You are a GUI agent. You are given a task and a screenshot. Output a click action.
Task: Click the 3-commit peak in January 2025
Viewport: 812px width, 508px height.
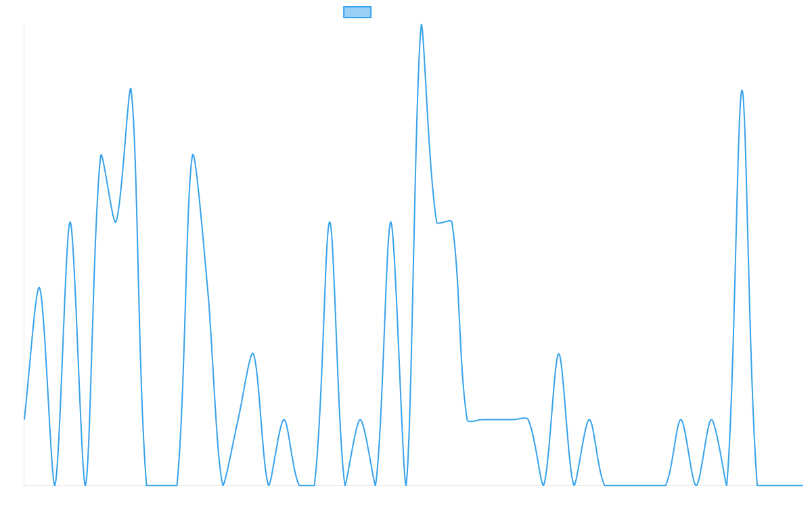coord(39,288)
